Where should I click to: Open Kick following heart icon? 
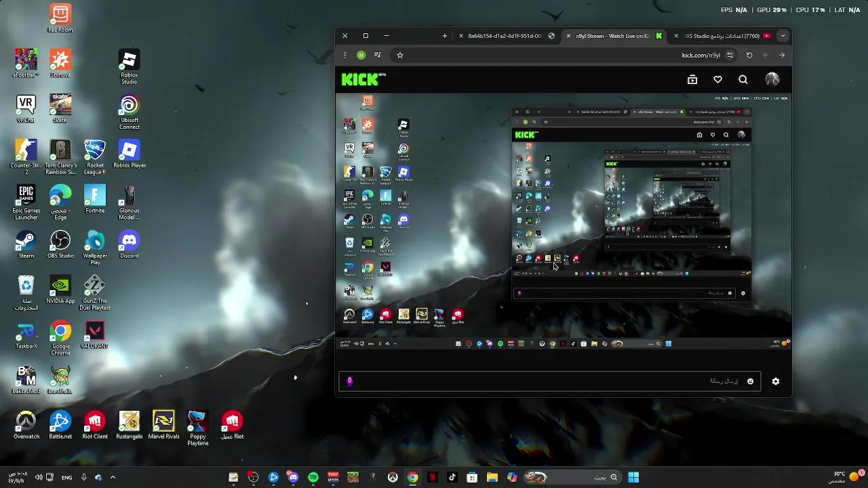[x=717, y=80]
